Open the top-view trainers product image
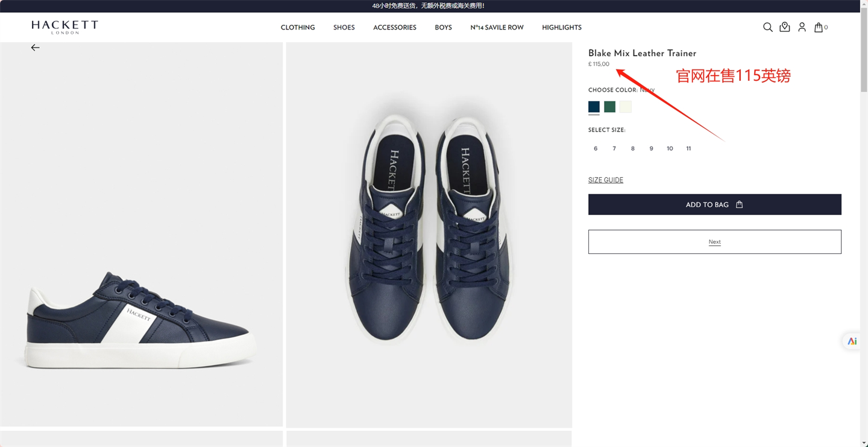 [429, 235]
